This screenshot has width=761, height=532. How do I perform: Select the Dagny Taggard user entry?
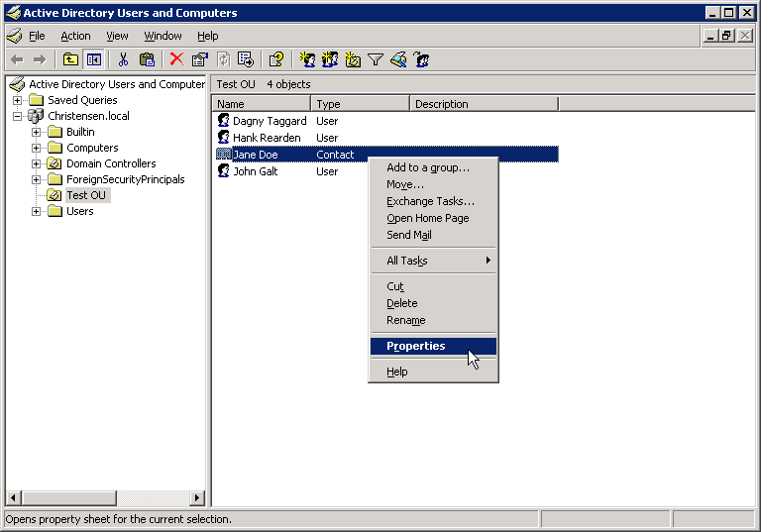[269, 121]
